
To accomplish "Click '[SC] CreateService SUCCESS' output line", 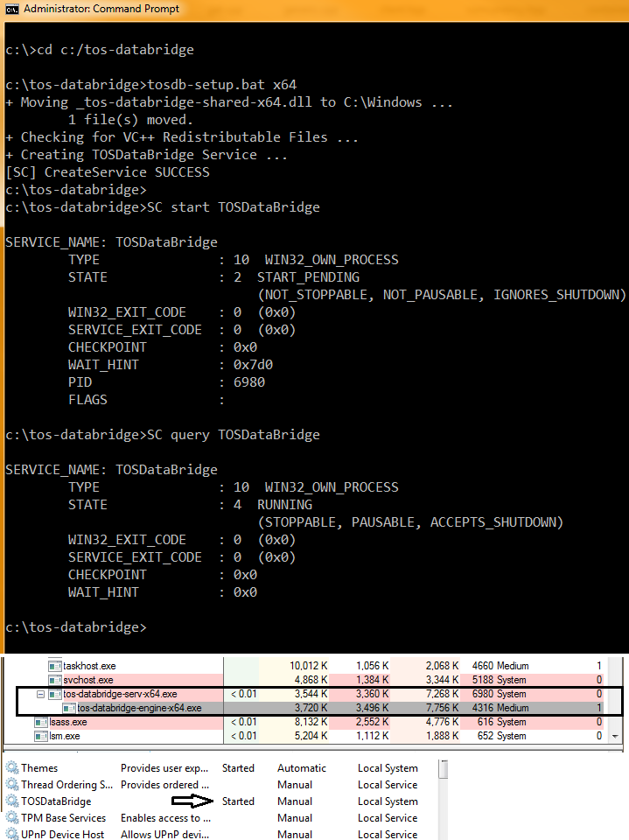I will pyautogui.click(x=107, y=172).
